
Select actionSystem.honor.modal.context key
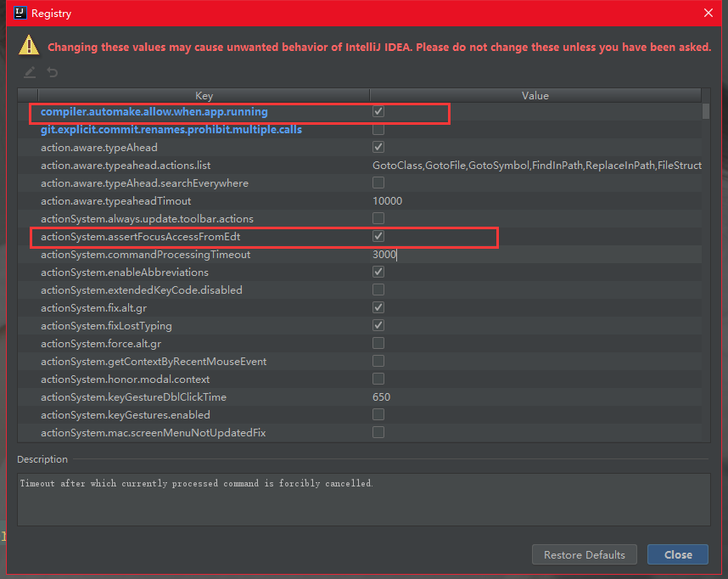125,379
